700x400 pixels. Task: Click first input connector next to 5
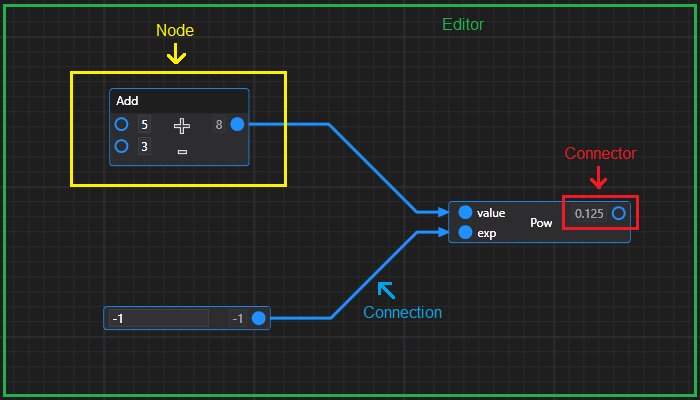point(121,125)
